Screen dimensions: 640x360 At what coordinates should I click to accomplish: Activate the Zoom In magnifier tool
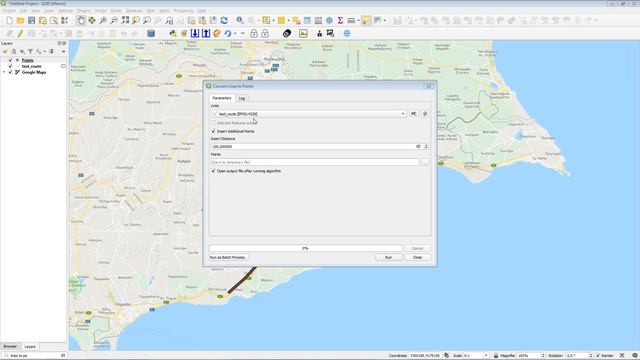pyautogui.click(x=103, y=20)
